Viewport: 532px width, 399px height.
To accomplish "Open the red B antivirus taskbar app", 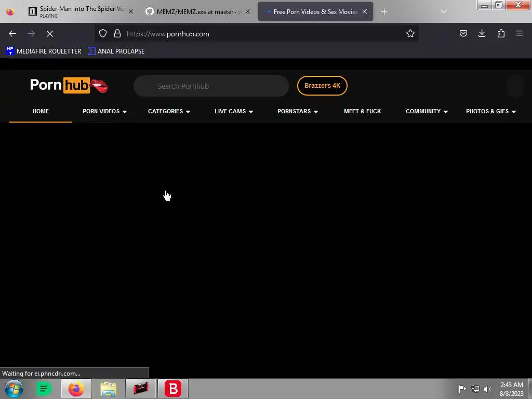I will tap(173, 389).
